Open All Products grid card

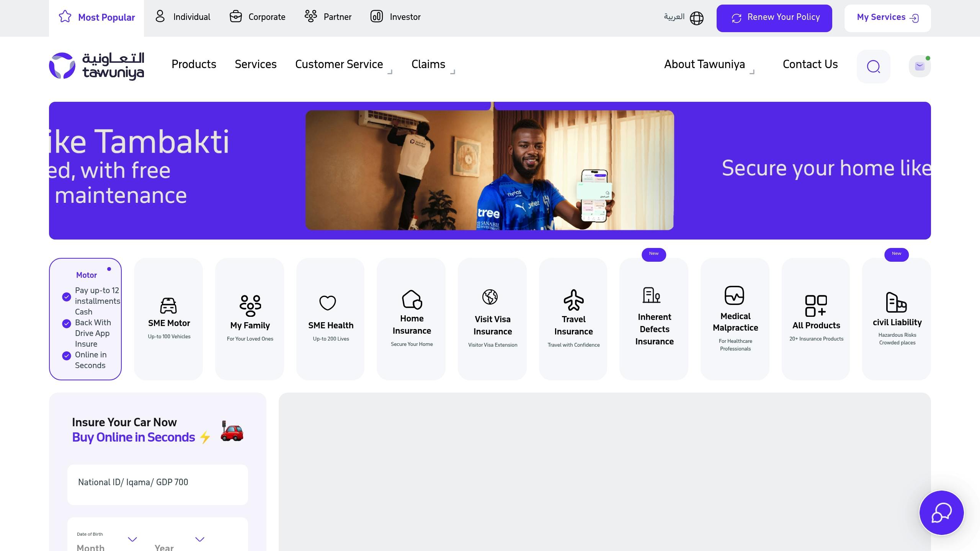pos(815,319)
